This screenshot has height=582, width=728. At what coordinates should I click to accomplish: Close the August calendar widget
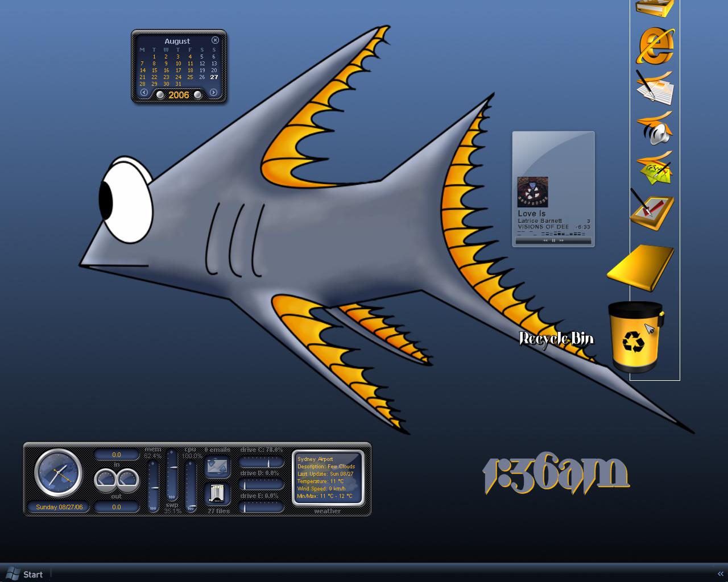pyautogui.click(x=215, y=40)
